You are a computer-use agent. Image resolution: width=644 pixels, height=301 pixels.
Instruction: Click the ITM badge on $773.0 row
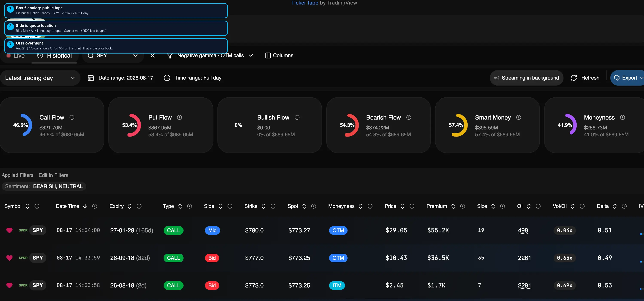click(337, 285)
